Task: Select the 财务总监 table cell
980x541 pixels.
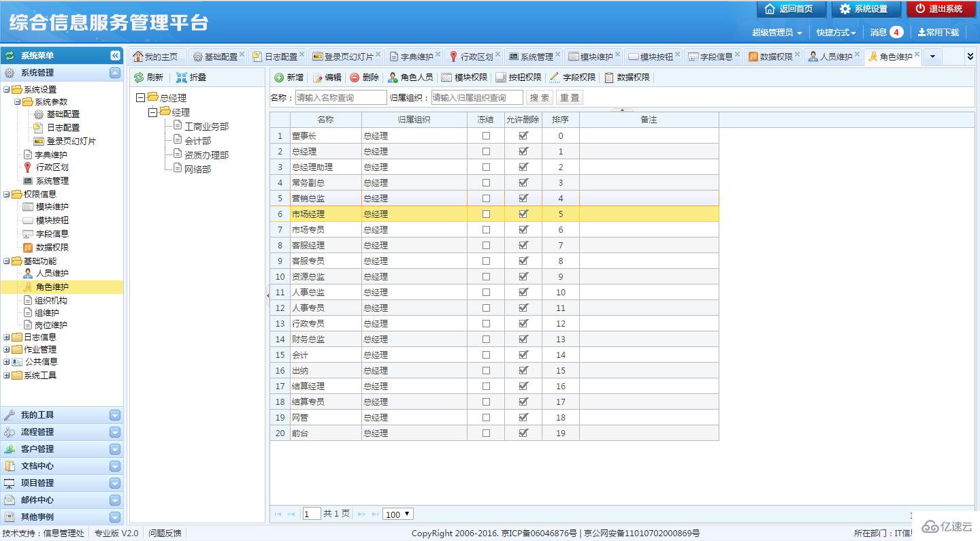Action: (x=326, y=339)
